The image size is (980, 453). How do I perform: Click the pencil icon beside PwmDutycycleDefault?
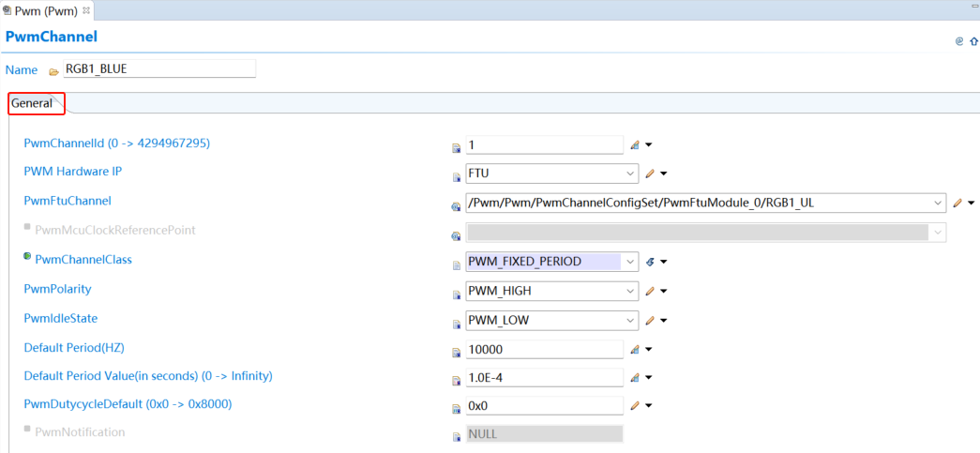(635, 406)
